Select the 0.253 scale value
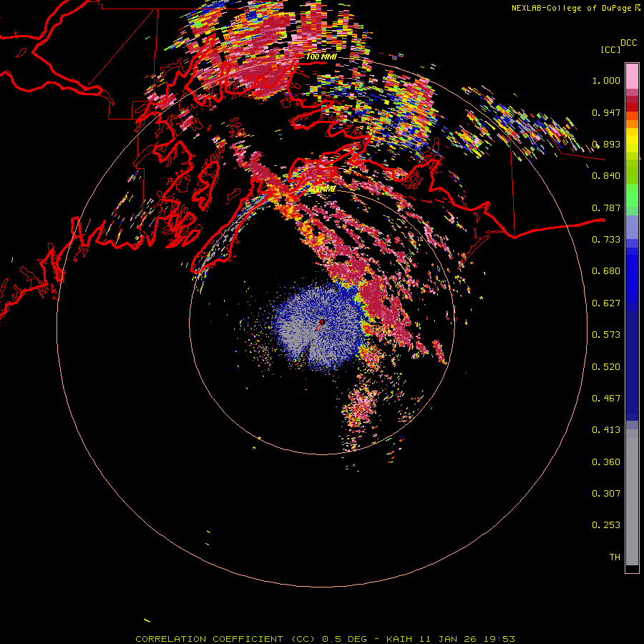Image resolution: width=644 pixels, height=644 pixels. click(x=606, y=525)
